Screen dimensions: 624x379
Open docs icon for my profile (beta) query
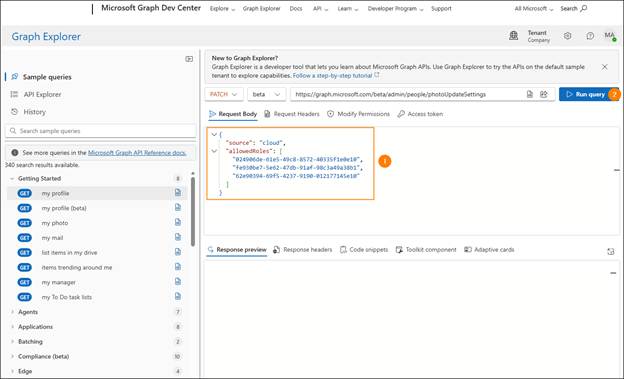click(178, 207)
